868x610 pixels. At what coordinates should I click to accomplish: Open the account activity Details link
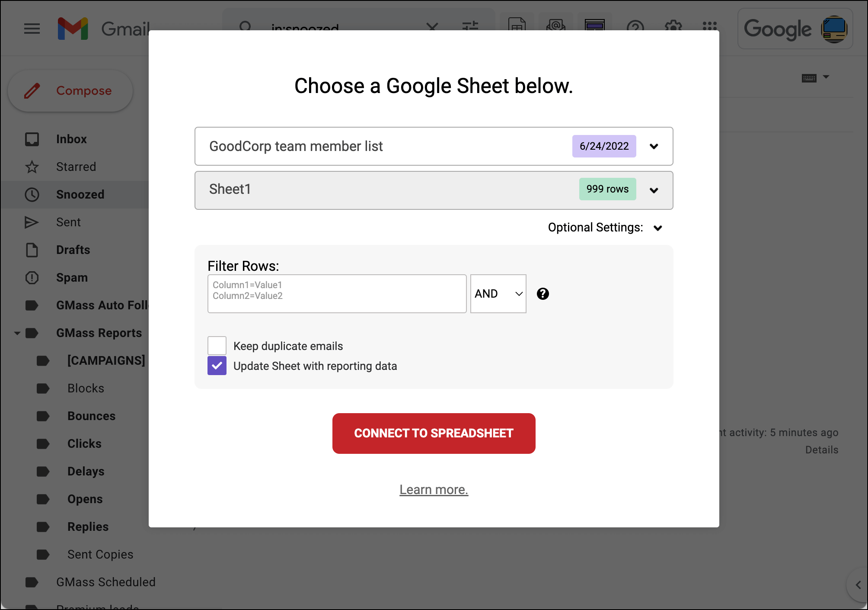tap(822, 450)
